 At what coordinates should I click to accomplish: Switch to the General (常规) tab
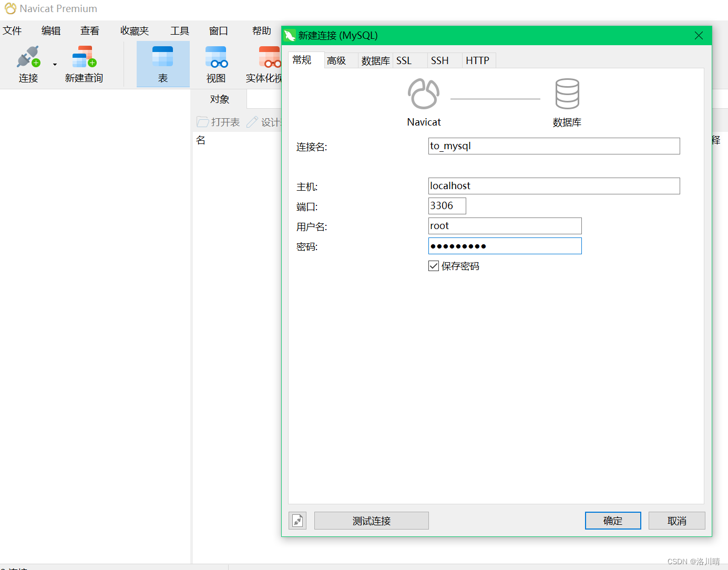302,60
